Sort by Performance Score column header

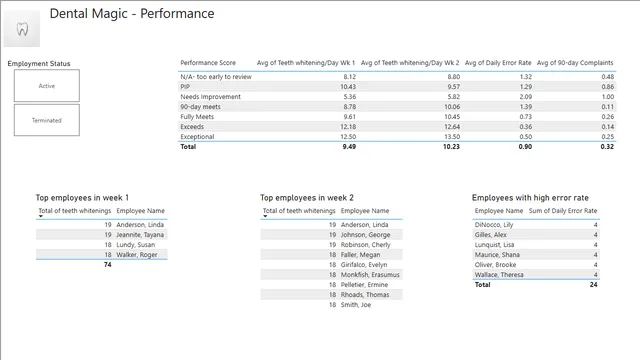coord(208,63)
